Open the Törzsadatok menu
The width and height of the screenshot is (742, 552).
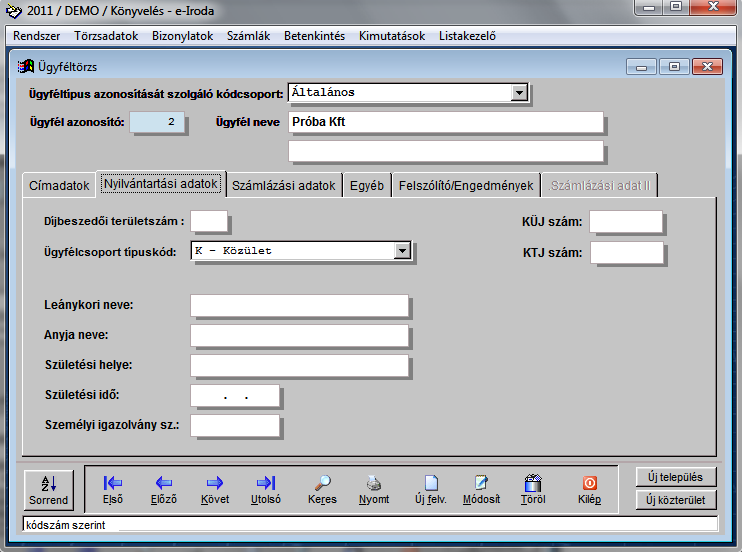[x=107, y=36]
